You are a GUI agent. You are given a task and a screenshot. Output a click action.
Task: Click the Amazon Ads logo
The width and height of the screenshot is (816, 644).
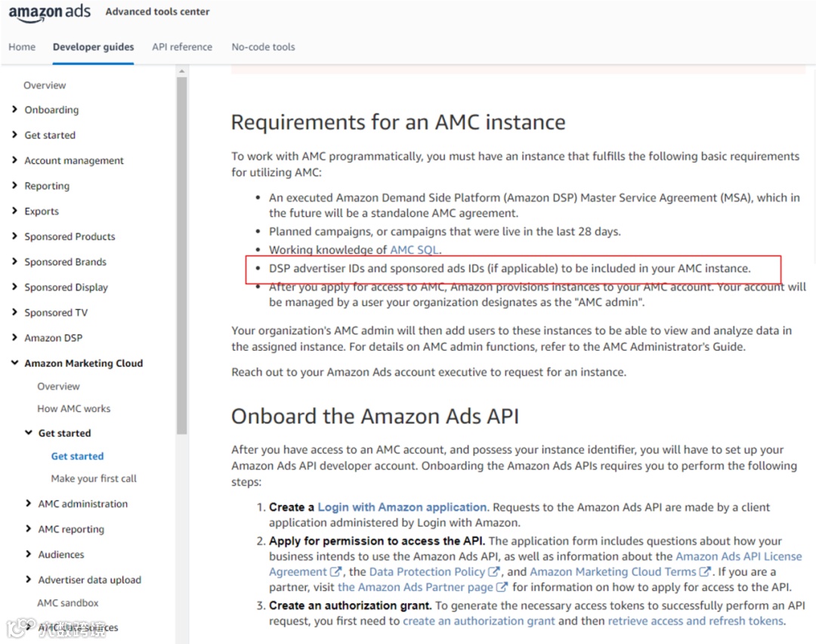(49, 13)
